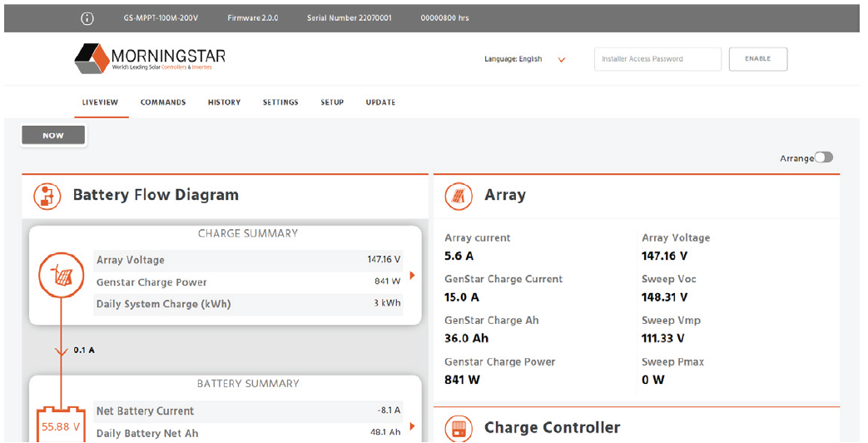Click the Array solar panel icon

point(458,196)
